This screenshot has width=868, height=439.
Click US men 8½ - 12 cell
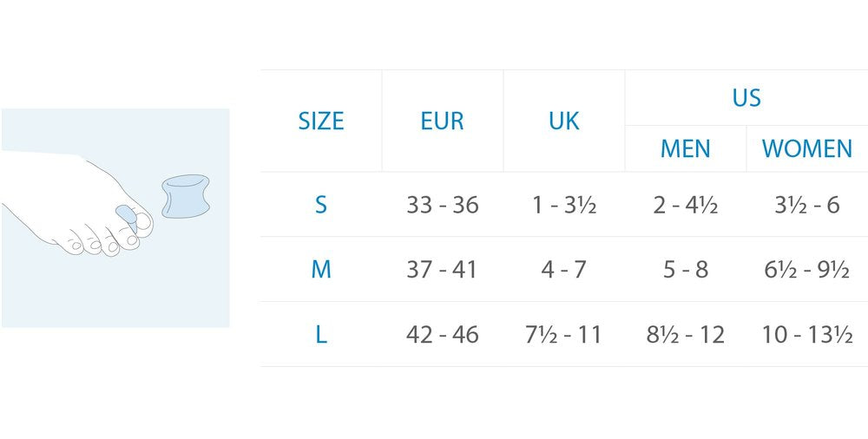click(x=686, y=334)
